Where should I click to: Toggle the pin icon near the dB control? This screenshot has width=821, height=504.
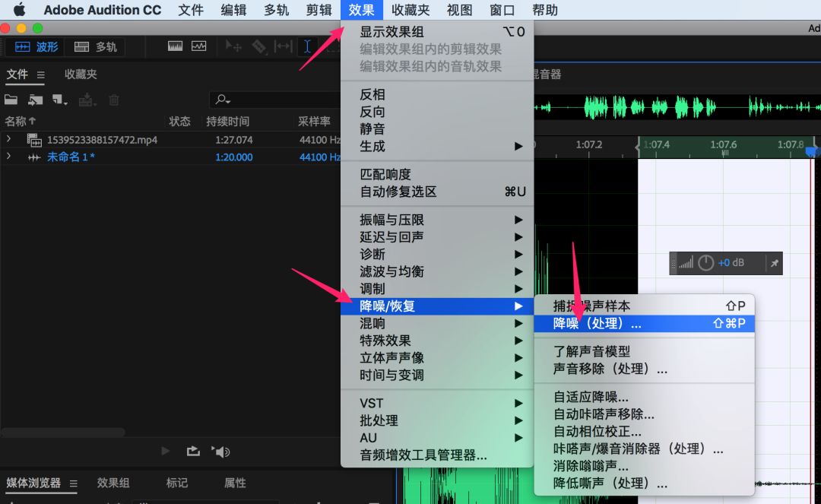774,263
